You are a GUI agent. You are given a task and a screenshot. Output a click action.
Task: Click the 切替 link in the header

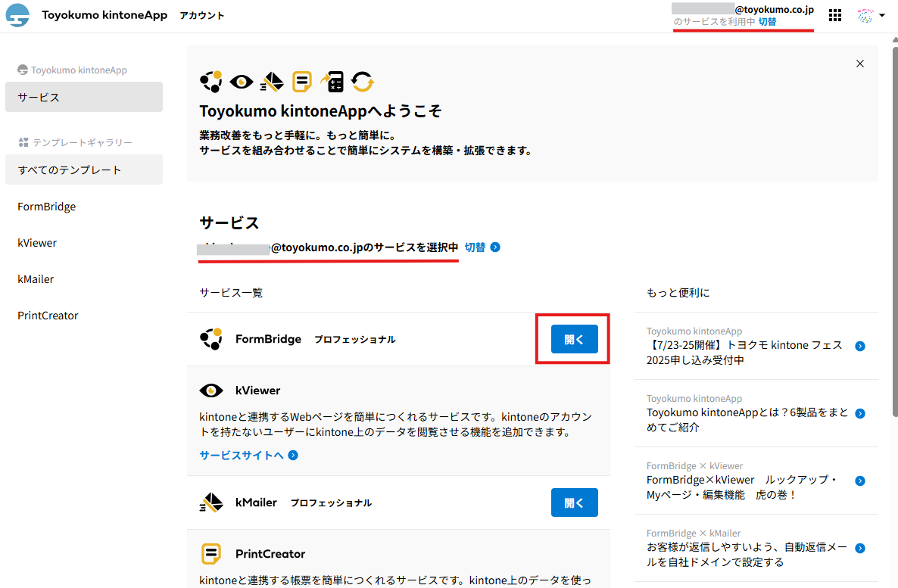point(768,22)
